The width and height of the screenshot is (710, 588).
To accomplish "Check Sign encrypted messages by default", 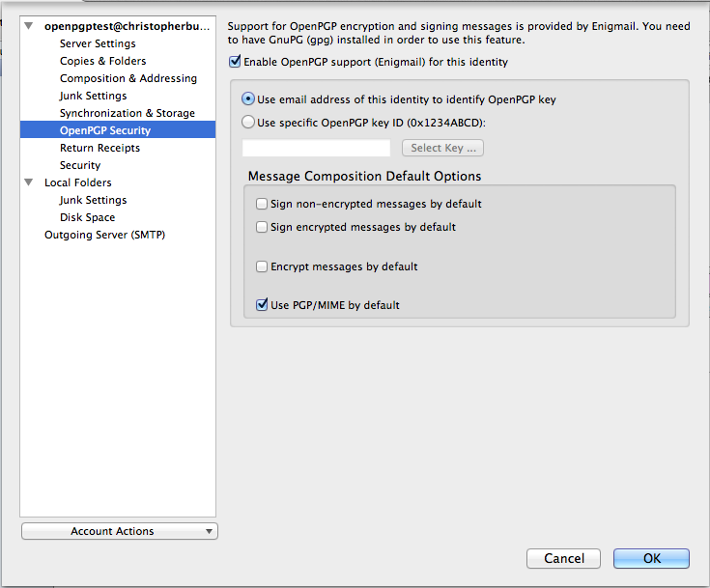I will (262, 227).
